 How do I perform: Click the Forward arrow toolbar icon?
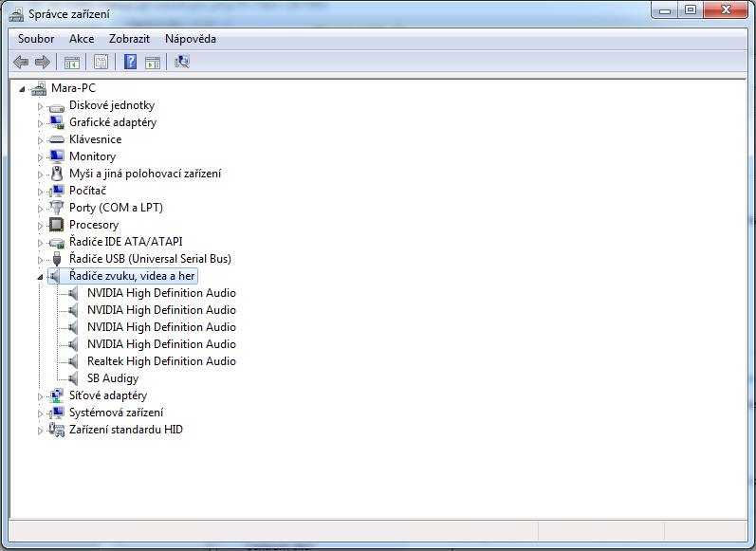click(43, 62)
